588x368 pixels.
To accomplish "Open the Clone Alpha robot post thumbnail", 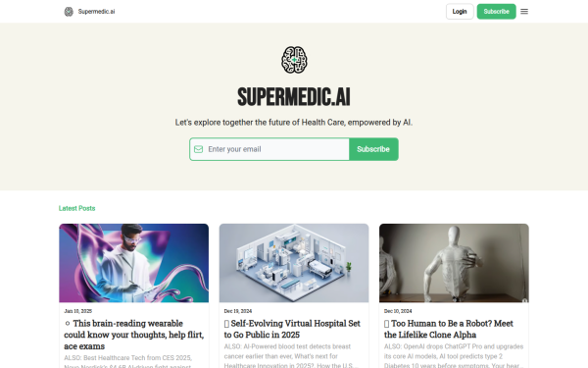I will [x=454, y=263].
